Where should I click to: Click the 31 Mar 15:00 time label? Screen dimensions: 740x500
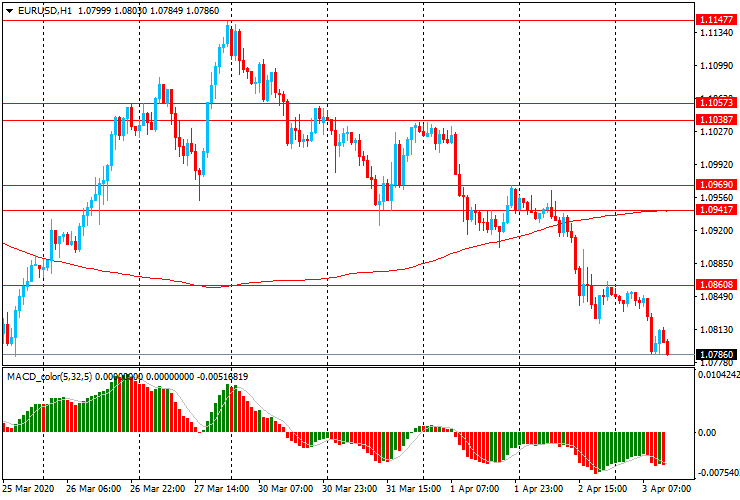click(x=414, y=489)
